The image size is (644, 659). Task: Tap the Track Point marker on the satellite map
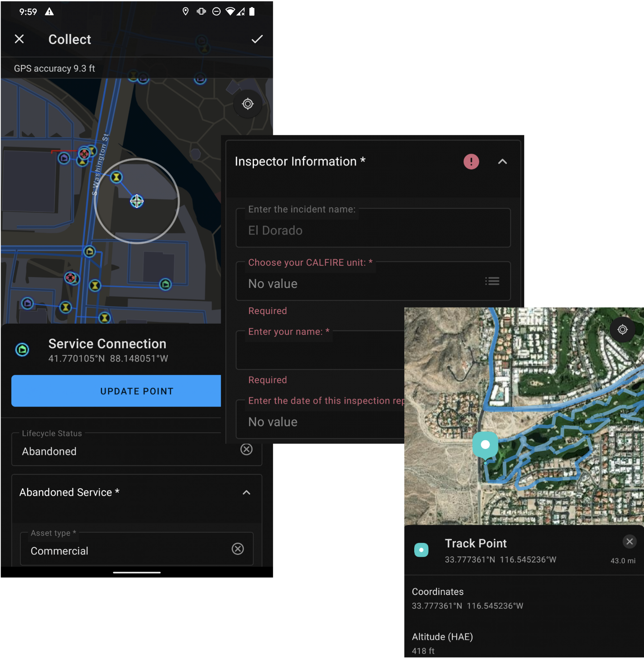pos(485,444)
